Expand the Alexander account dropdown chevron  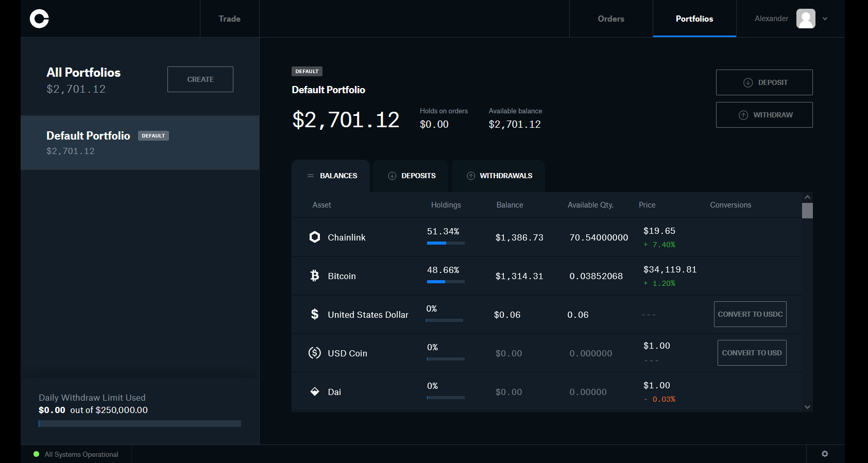[x=825, y=19]
